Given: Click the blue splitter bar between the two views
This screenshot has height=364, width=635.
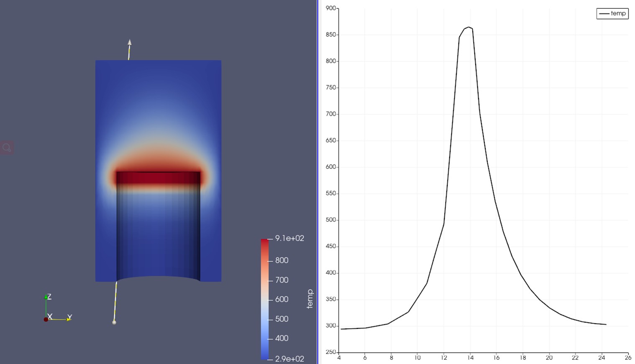Looking at the screenshot, I should click(318, 182).
